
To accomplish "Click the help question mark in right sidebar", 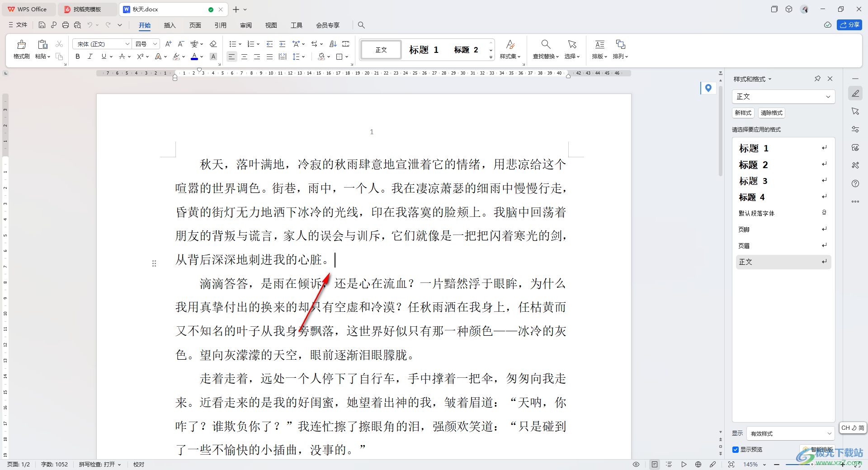I will pyautogui.click(x=855, y=183).
